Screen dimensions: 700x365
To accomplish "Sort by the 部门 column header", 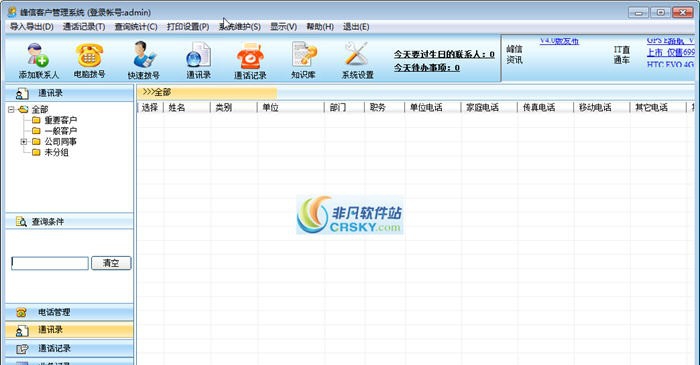I will [345, 108].
